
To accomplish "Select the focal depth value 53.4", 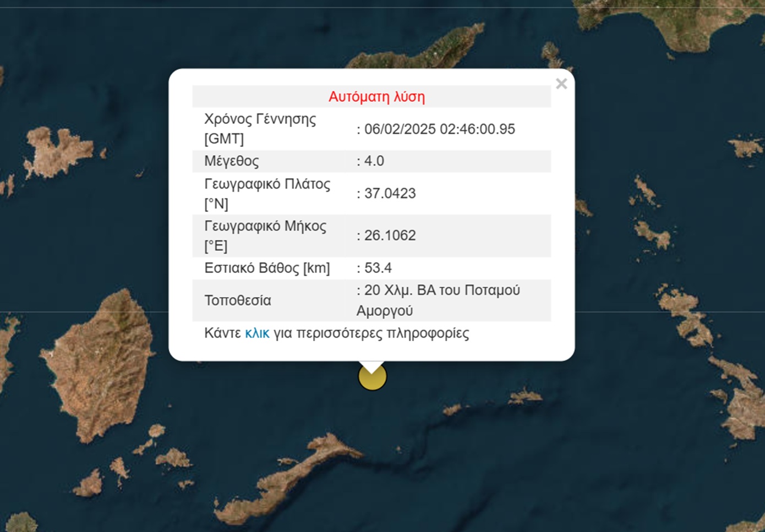I will (x=378, y=268).
